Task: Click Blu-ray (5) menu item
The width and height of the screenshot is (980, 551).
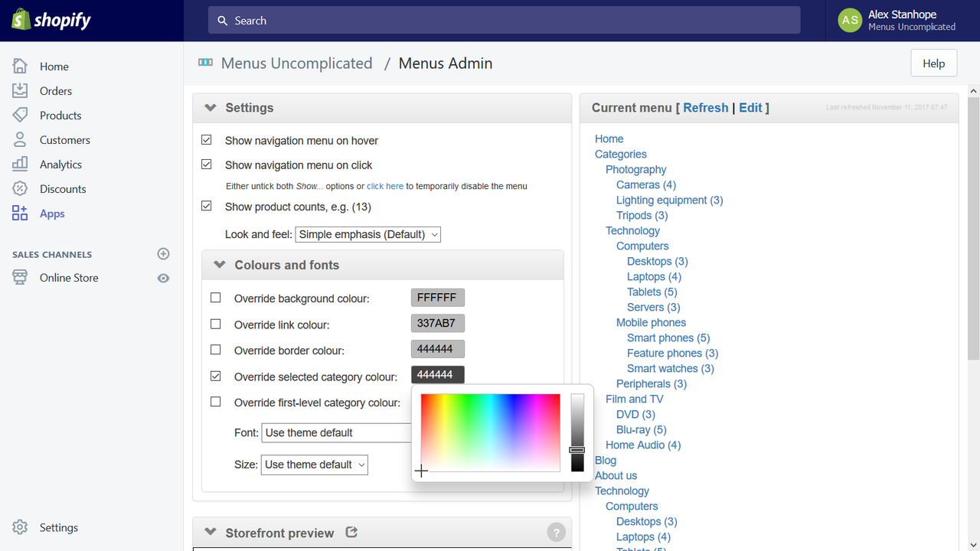Action: click(642, 429)
